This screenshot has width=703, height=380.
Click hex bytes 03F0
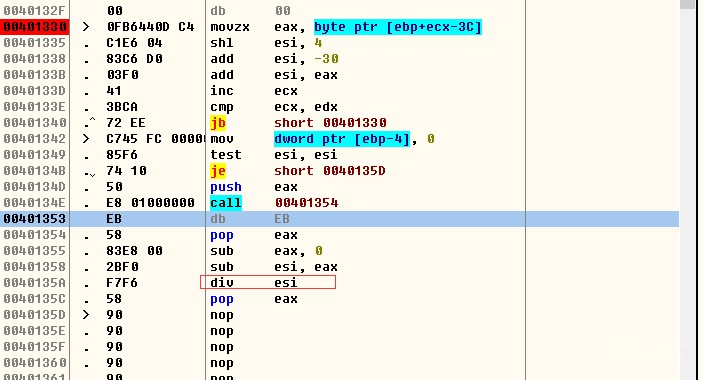[x=122, y=75]
